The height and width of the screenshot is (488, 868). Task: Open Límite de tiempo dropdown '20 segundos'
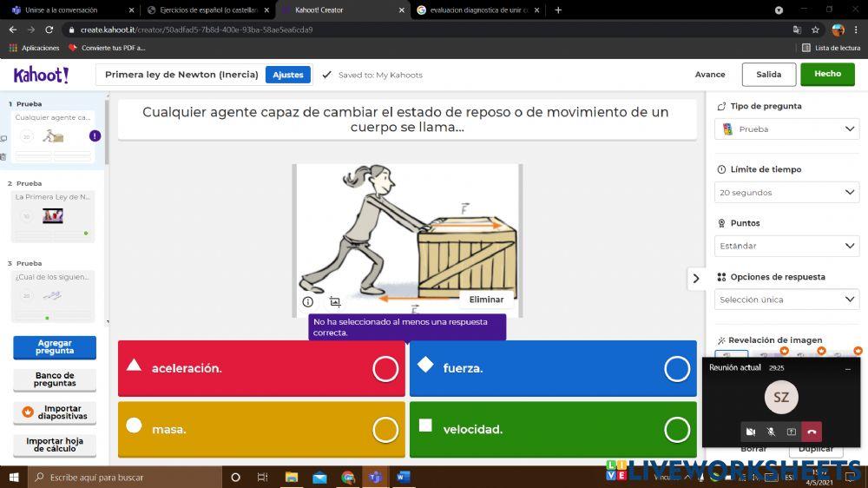[786, 192]
